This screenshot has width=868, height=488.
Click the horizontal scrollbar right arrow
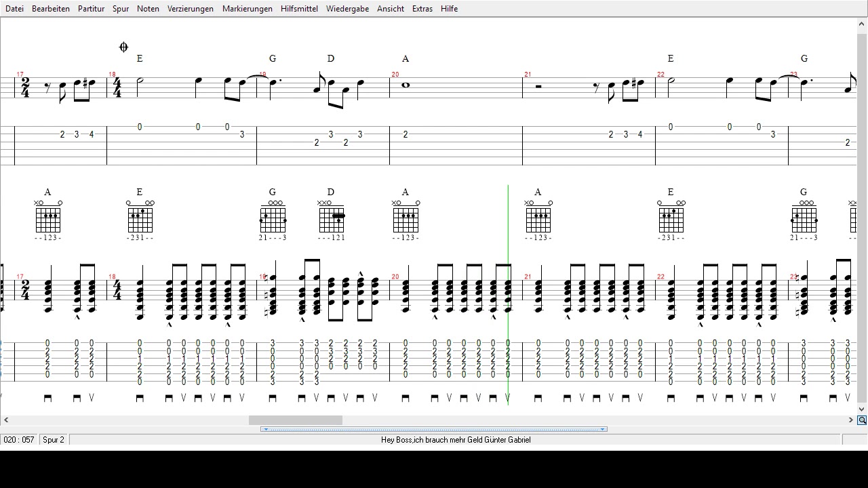(x=851, y=420)
